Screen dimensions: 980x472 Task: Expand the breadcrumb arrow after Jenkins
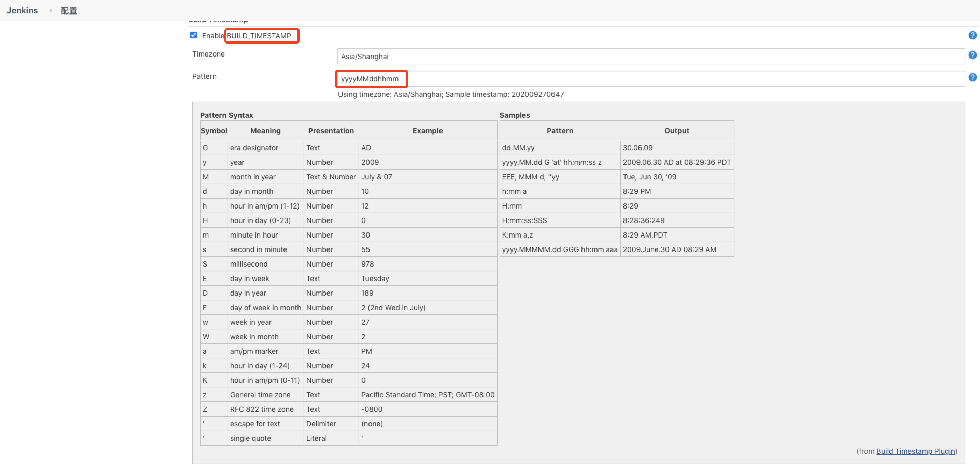coord(51,11)
